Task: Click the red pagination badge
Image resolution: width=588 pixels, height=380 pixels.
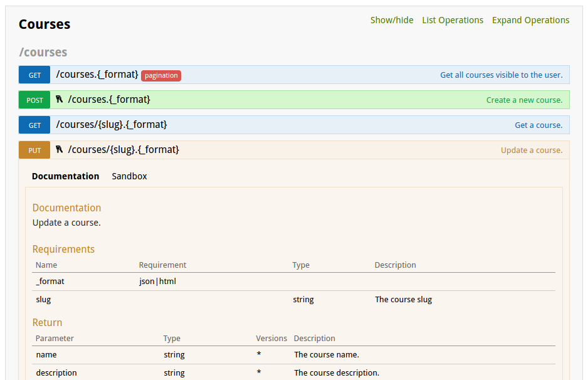Action: click(160, 75)
